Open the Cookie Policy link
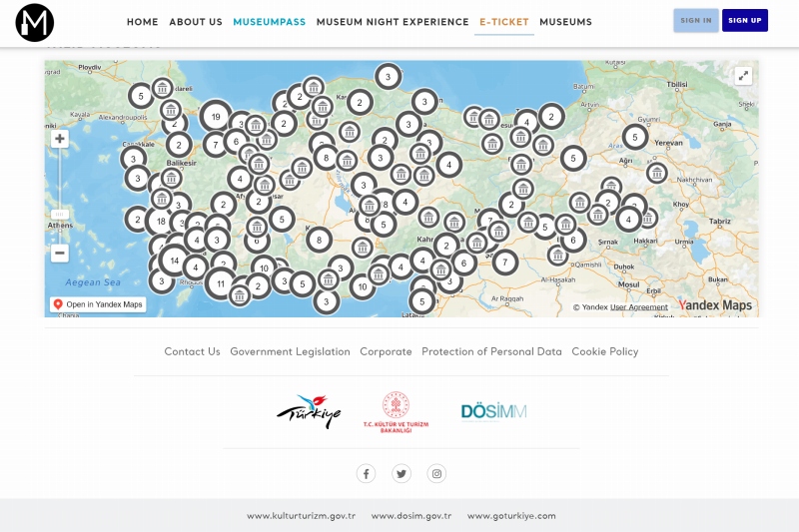 604,351
